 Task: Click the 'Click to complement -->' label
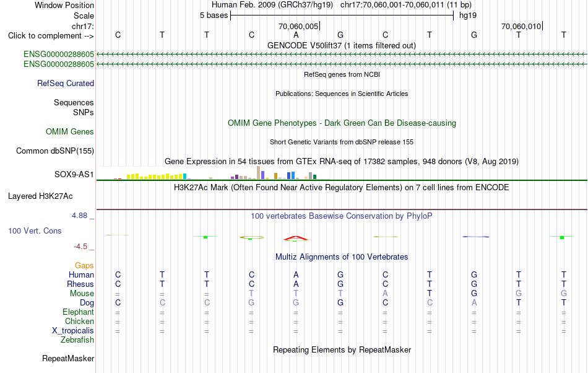pyautogui.click(x=51, y=36)
